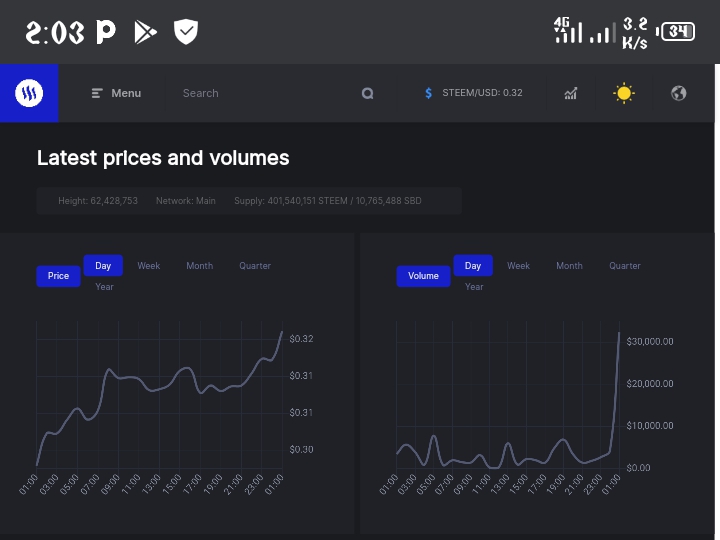The width and height of the screenshot is (720, 540).
Task: Open the globe language selector
Action: tap(679, 93)
